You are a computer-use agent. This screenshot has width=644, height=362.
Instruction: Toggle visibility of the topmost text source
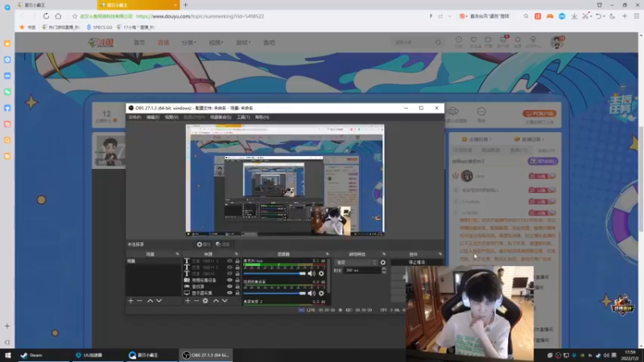coord(229,261)
